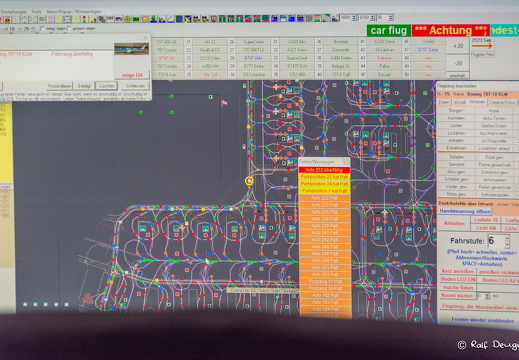Screen dimensions: 519x360
Task: Adjust the second toolbar number spinner
Action: click(x=373, y=17)
